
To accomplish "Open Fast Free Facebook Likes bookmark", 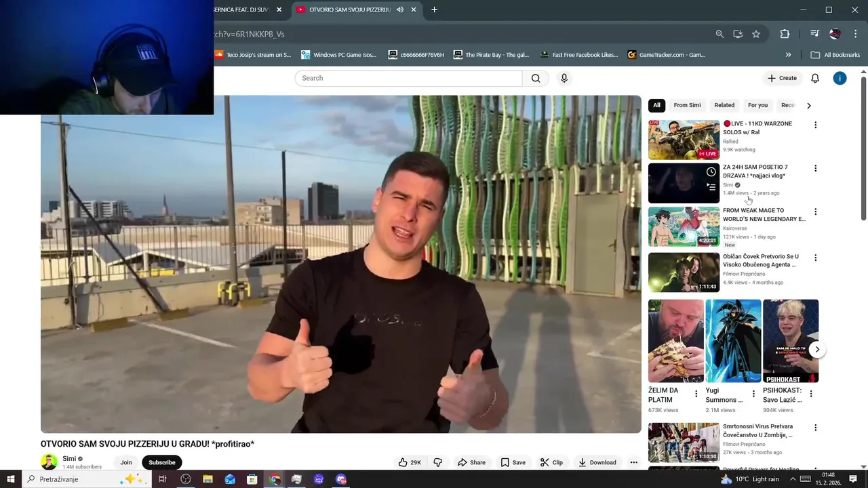I will (579, 55).
